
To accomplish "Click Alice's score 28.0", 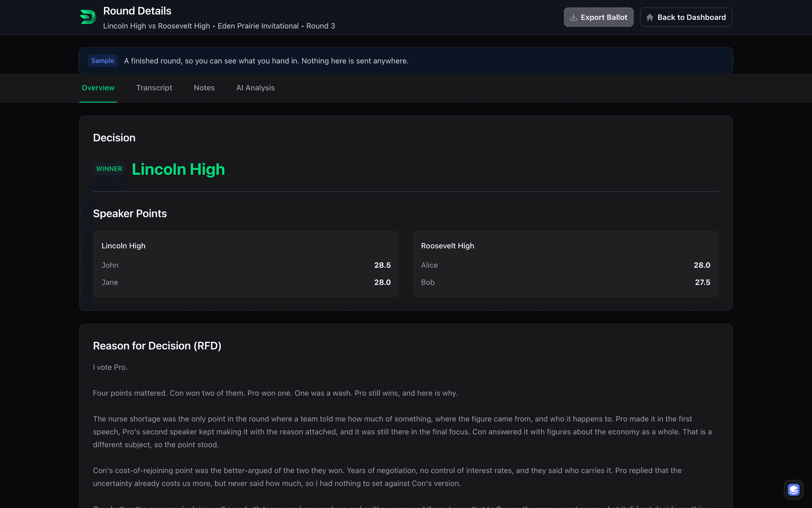I will click(702, 265).
